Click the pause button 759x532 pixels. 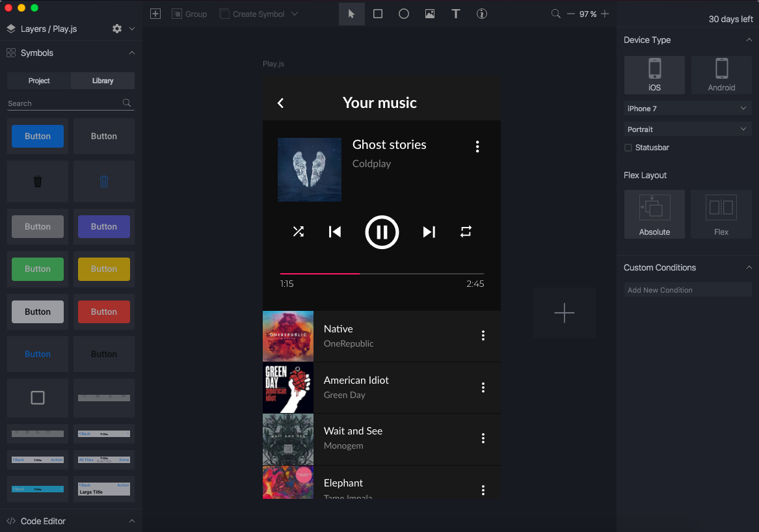click(x=382, y=232)
